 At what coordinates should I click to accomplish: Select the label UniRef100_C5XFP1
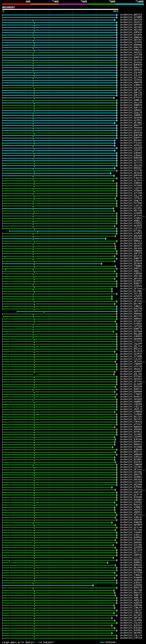pos(131,151)
